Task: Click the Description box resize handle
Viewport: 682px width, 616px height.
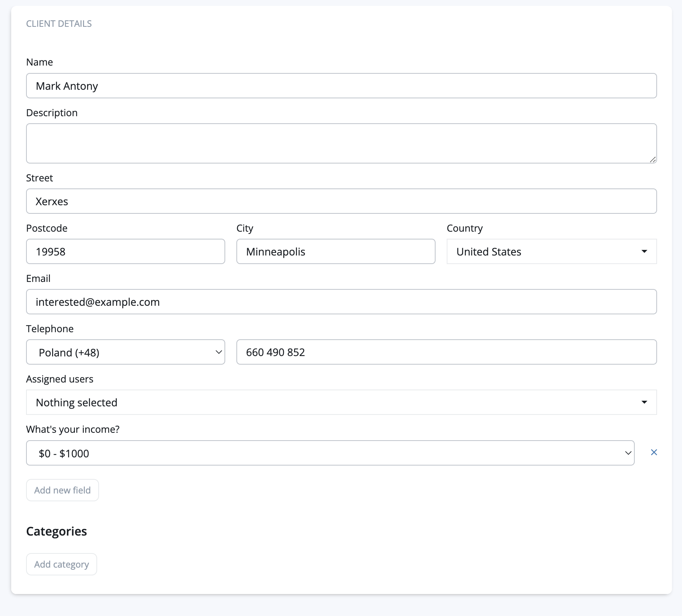Action: tap(653, 159)
